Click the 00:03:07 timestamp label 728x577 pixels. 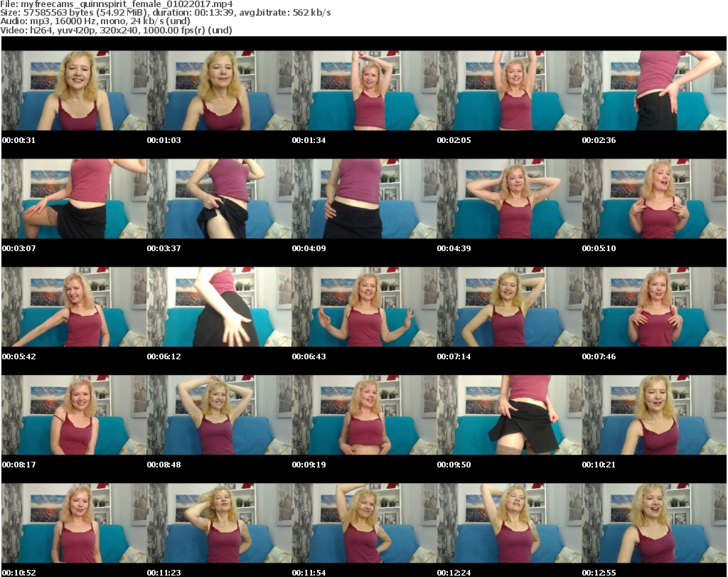click(x=18, y=248)
